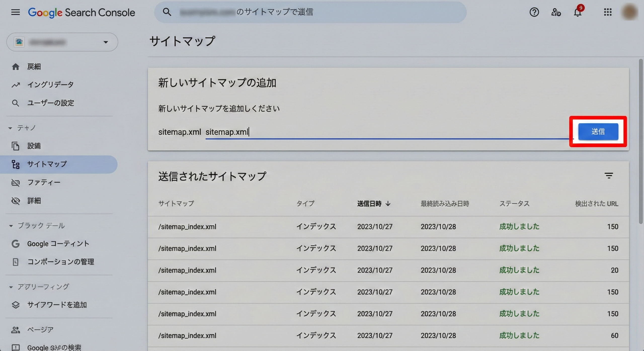Collapse the アプリーフィング sidebar section

click(11, 287)
